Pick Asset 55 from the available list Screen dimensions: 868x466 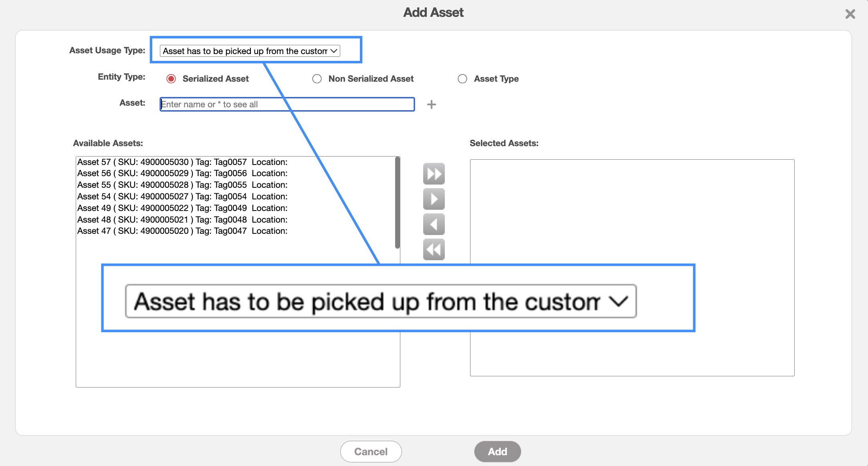pyautogui.click(x=182, y=185)
